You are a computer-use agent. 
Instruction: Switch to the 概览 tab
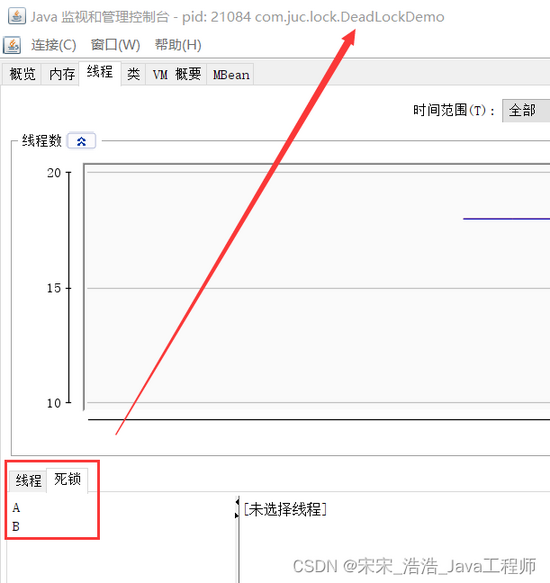pos(22,74)
